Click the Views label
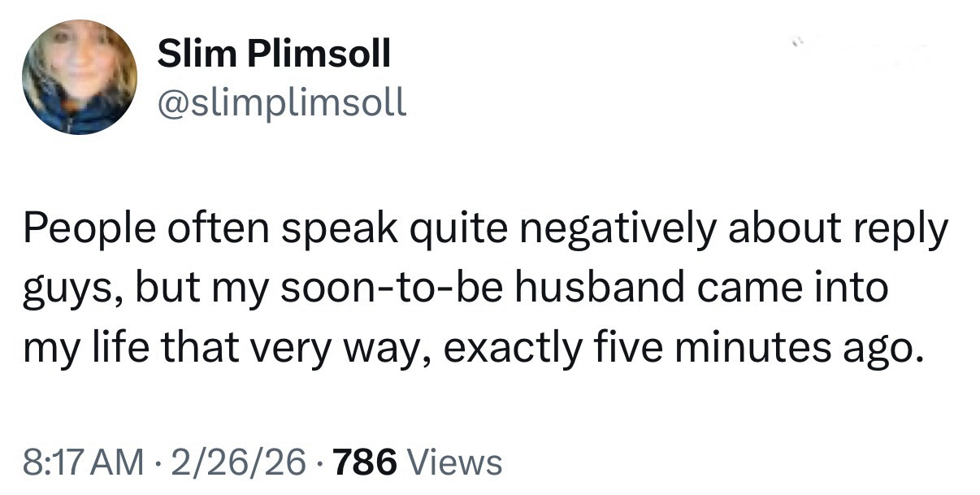This screenshot has width=980, height=495. click(453, 462)
